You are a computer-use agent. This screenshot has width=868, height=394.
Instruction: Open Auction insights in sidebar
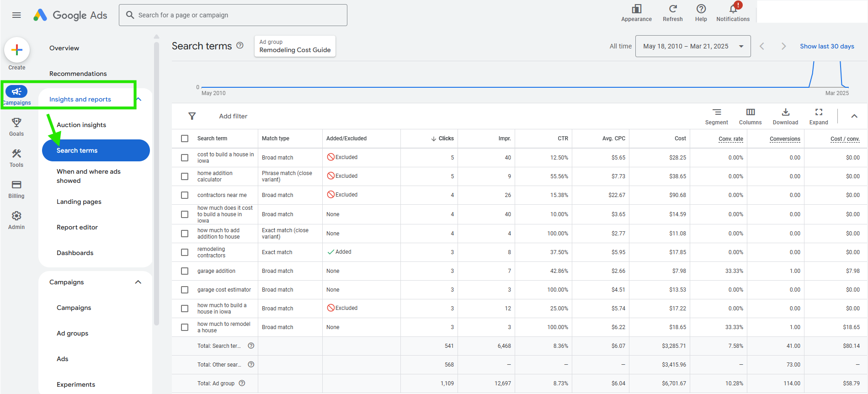(81, 125)
